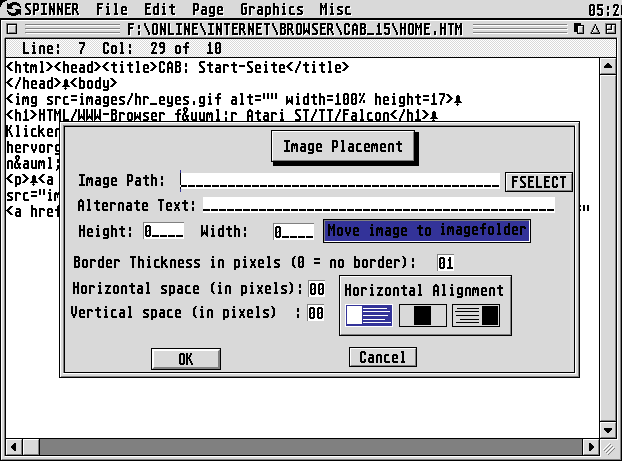The width and height of the screenshot is (622, 461).
Task: Expand the Page menu
Action: point(208,9)
